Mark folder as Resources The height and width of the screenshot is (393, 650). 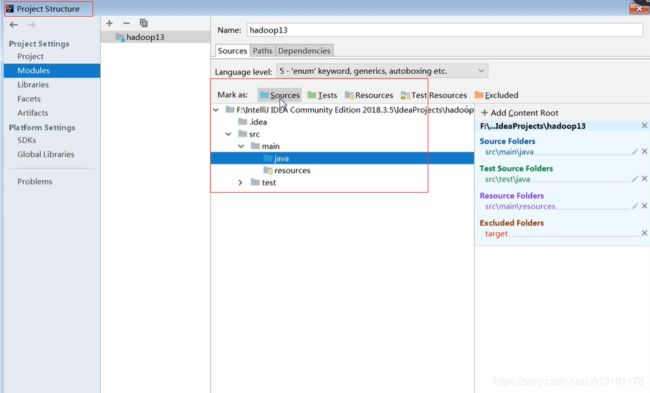tap(369, 95)
